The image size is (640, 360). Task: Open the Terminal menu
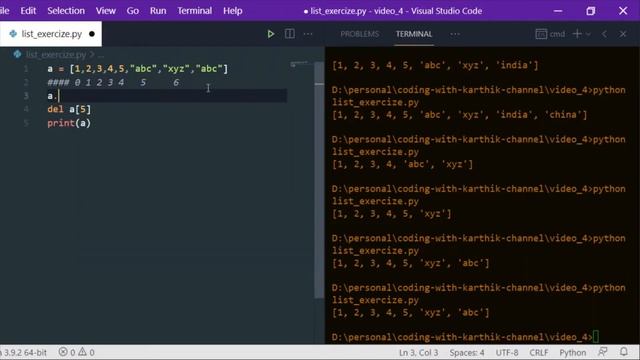click(194, 11)
